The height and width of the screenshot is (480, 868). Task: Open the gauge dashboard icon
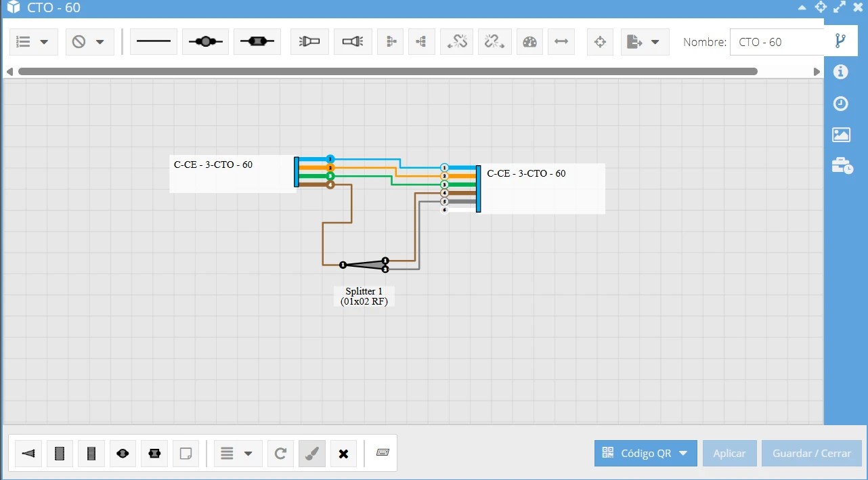click(530, 42)
